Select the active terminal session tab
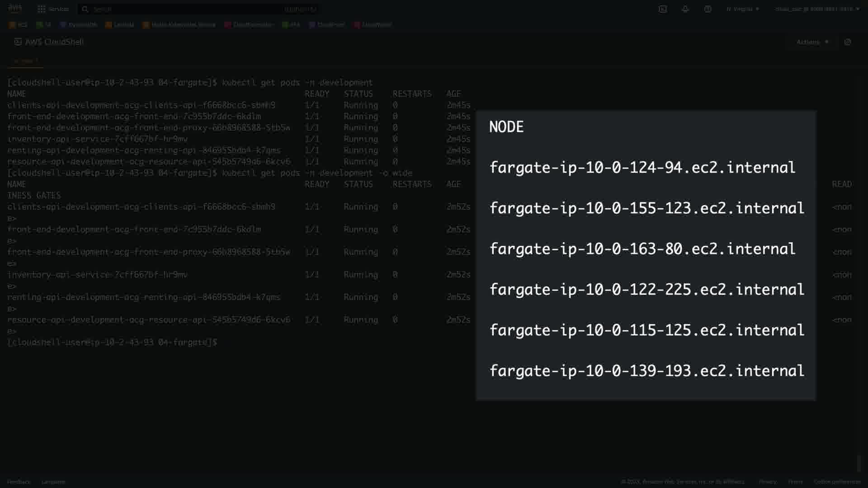 [25, 61]
